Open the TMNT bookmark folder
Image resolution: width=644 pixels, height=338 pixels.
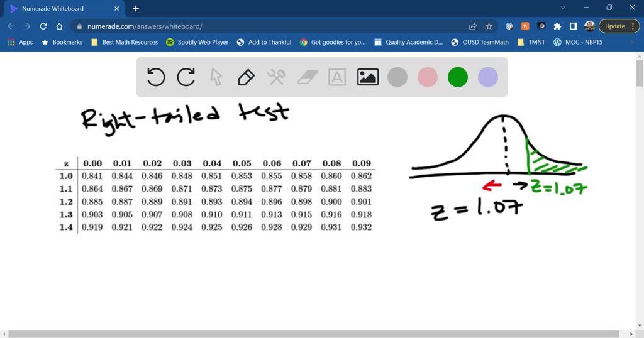coord(531,42)
